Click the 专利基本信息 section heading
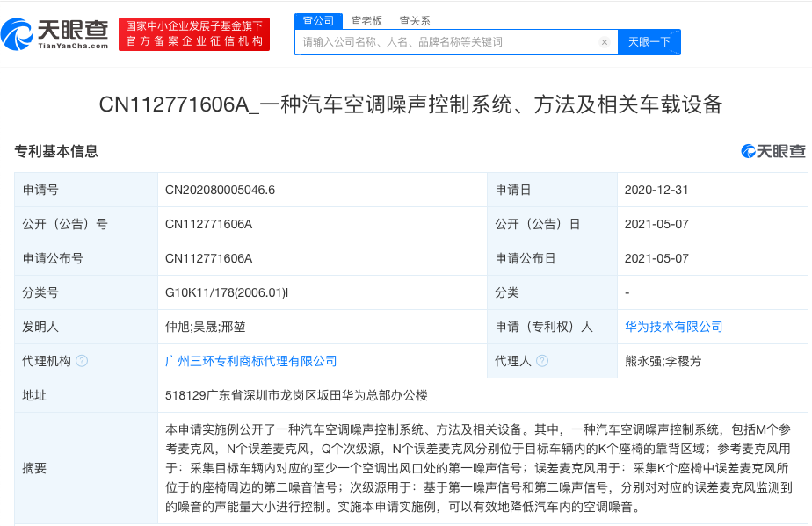Viewport: 812px width, 526px height. [56, 151]
